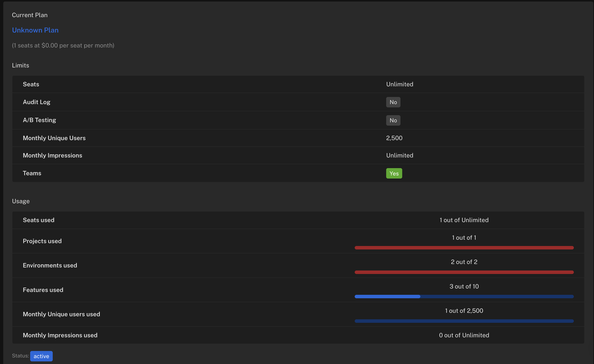Click the 1 out of 1 projects label
This screenshot has height=364, width=594.
pos(464,238)
